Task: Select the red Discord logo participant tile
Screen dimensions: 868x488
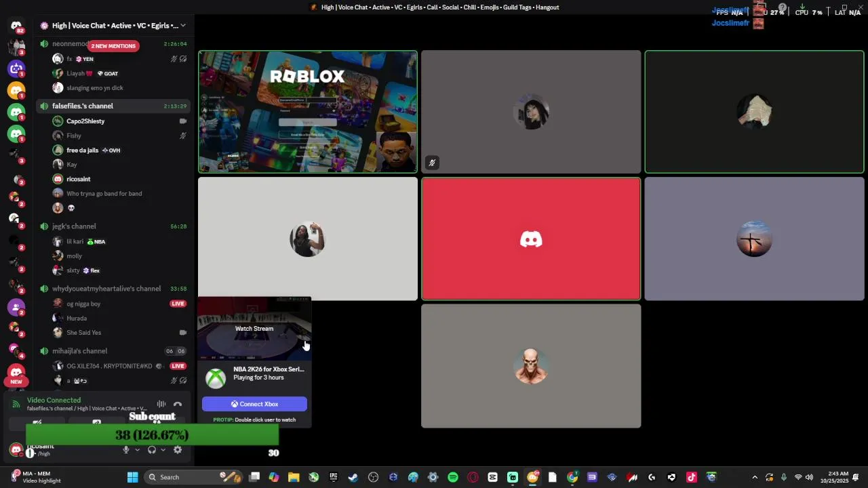Action: click(531, 239)
